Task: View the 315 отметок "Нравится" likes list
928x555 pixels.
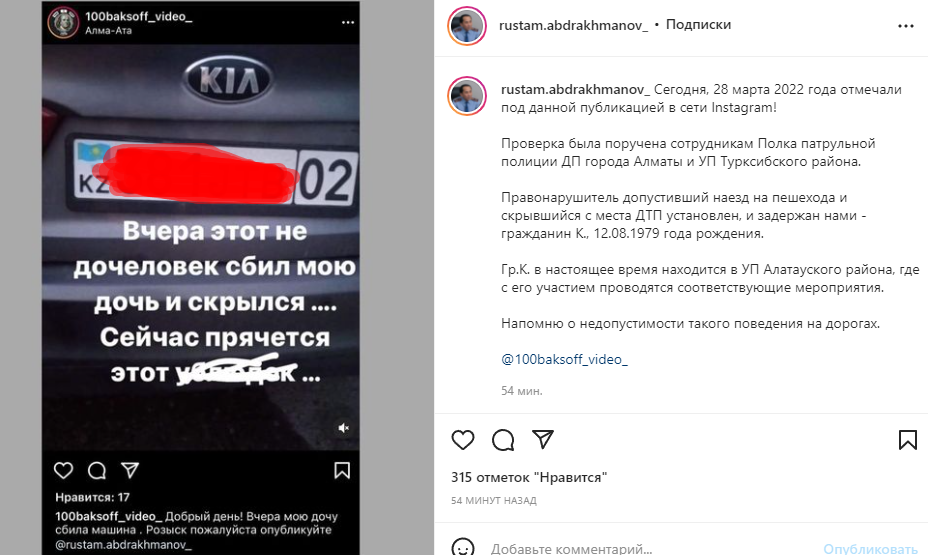Action: point(529,477)
